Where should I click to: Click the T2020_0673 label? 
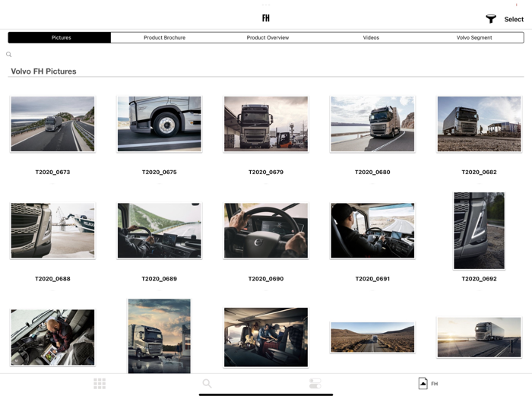coord(52,172)
